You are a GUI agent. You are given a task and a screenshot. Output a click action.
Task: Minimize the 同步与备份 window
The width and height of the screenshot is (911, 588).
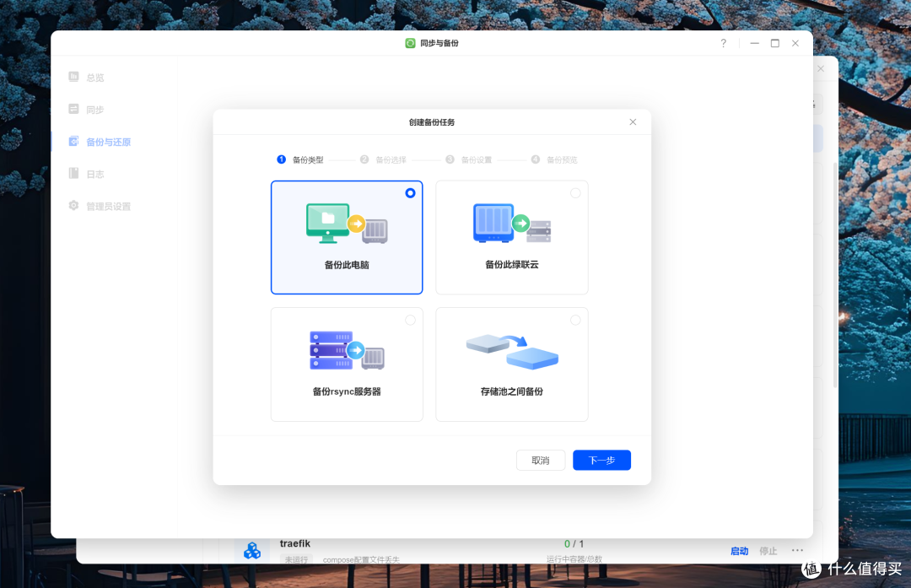coord(754,43)
